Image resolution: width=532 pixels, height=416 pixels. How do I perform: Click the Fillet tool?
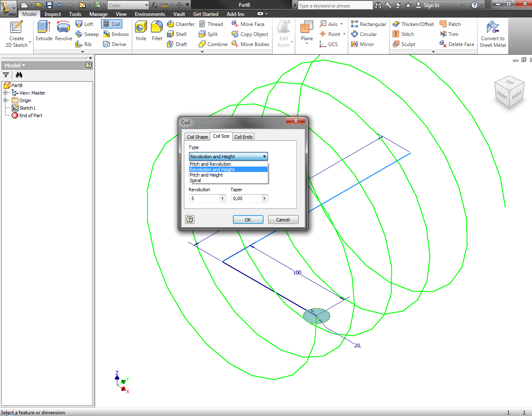pyautogui.click(x=157, y=31)
